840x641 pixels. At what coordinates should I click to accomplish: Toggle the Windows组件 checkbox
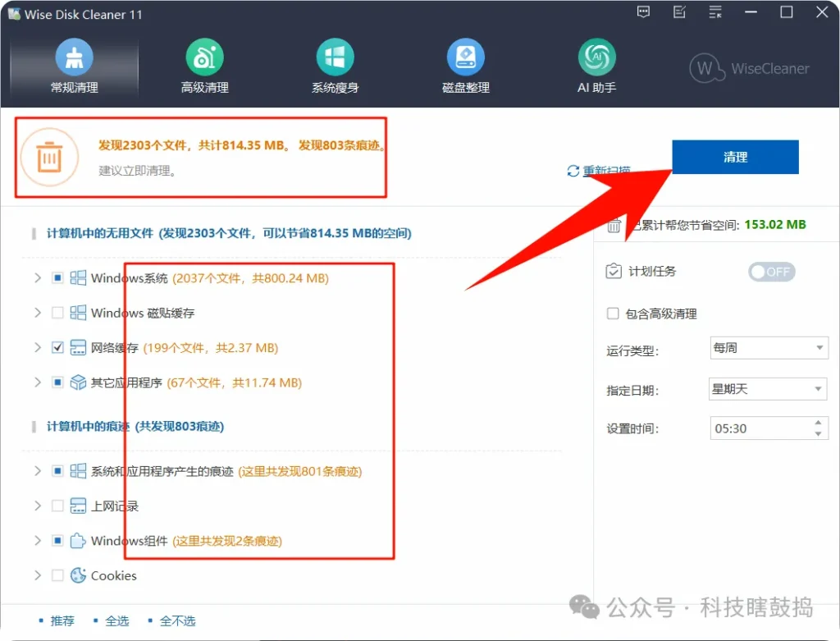click(57, 541)
